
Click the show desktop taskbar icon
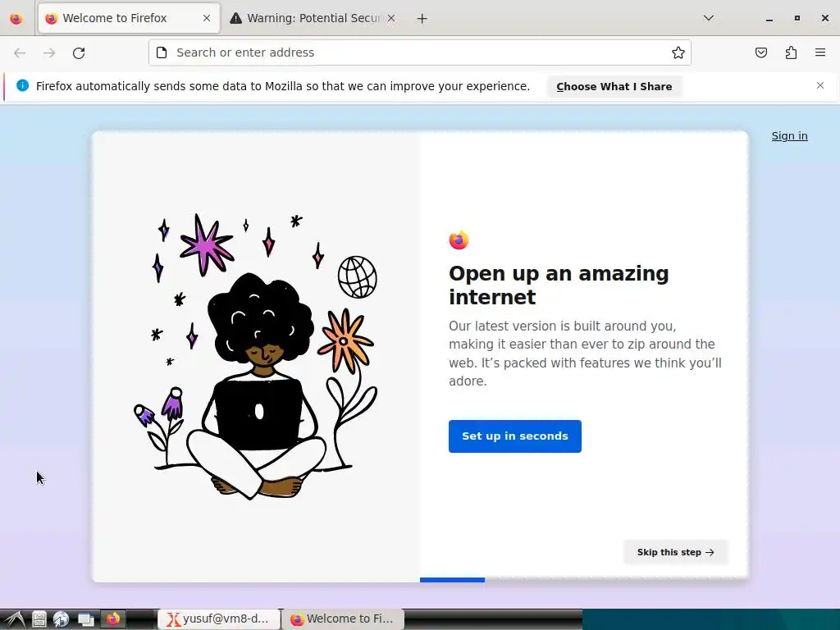click(85, 619)
